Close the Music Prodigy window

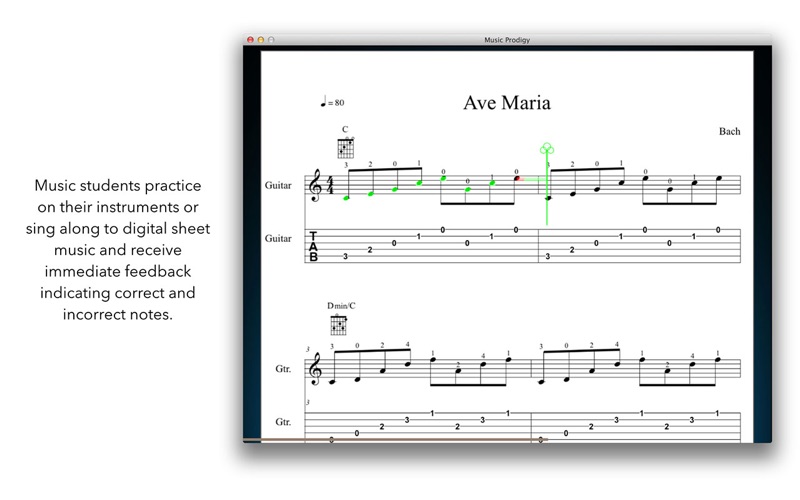(x=250, y=40)
